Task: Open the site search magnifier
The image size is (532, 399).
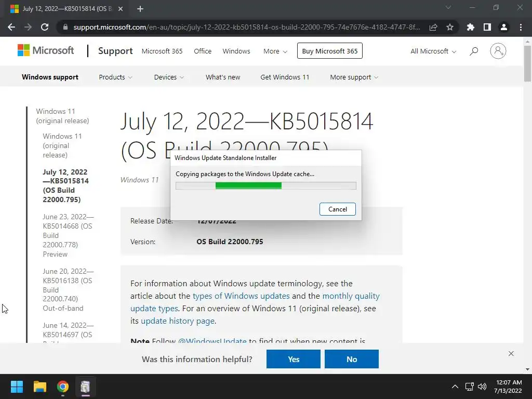Action: pos(474,51)
